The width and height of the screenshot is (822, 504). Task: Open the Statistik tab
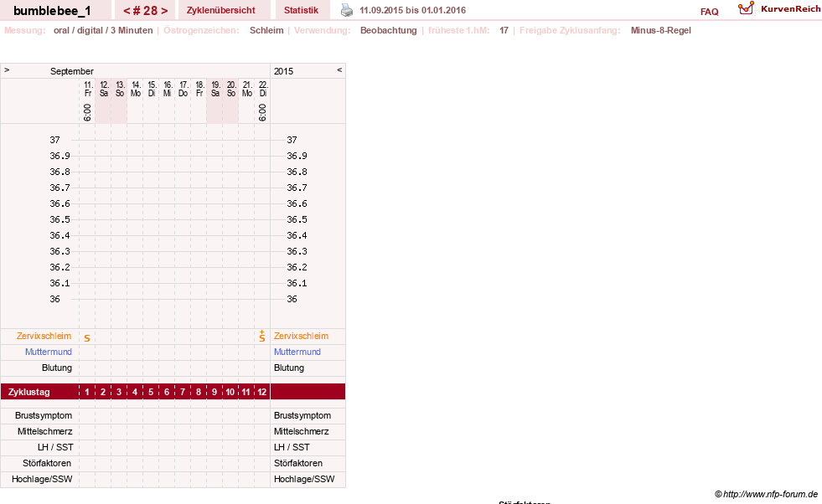click(301, 10)
